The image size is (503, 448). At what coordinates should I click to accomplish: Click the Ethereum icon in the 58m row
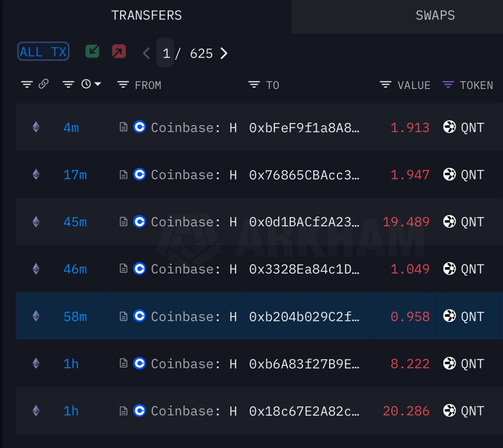36,316
